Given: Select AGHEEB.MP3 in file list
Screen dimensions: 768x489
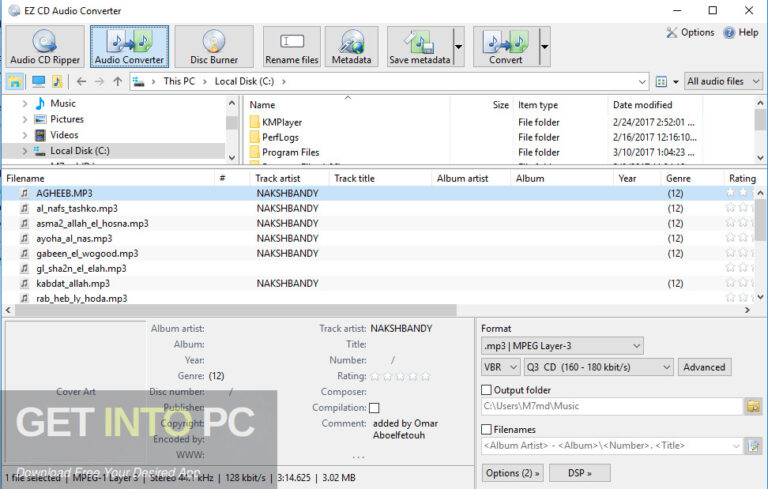Looking at the screenshot, I should (64, 193).
